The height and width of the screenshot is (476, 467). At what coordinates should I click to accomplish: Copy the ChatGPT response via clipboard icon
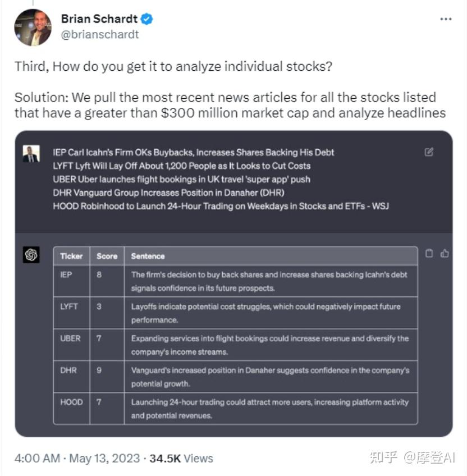pyautogui.click(x=429, y=253)
